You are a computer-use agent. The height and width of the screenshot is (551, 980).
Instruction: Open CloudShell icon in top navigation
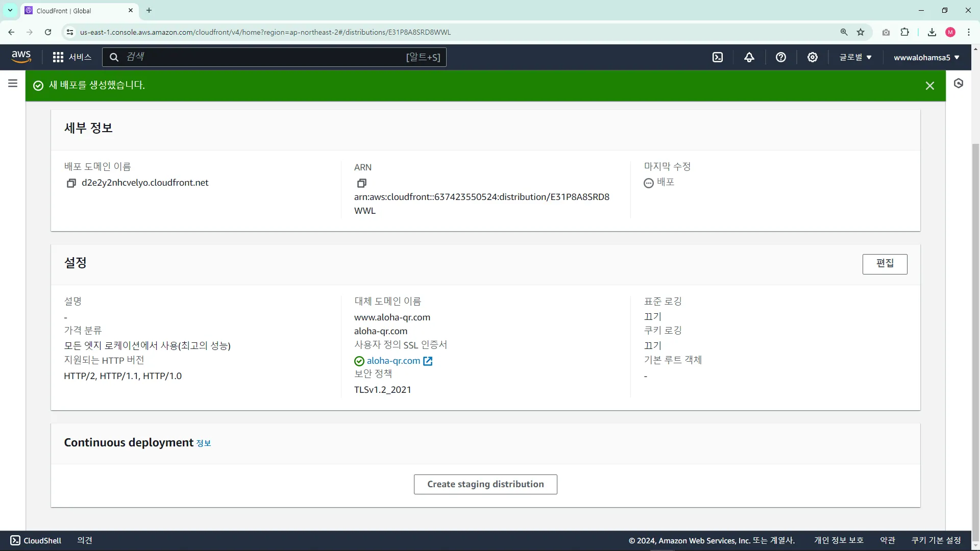[717, 58]
